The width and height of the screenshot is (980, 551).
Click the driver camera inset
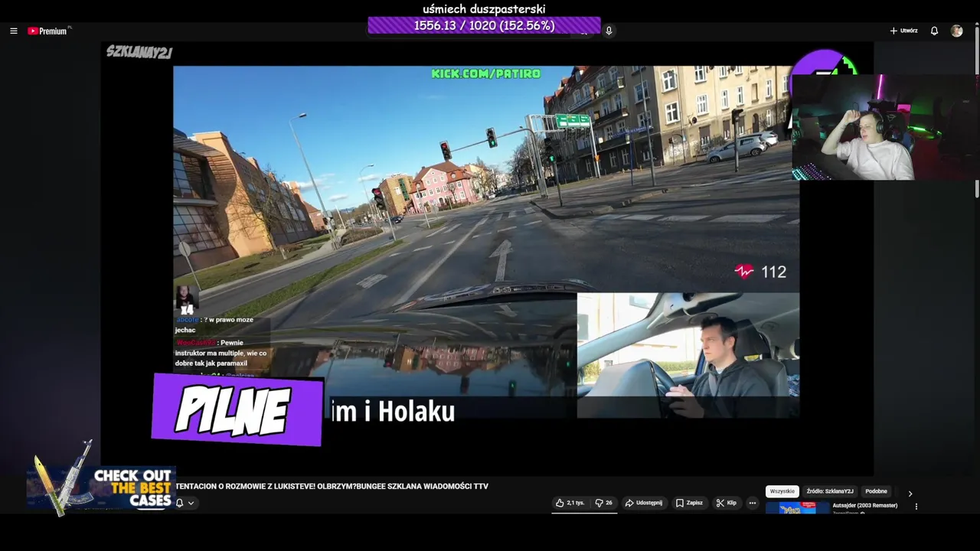point(688,355)
